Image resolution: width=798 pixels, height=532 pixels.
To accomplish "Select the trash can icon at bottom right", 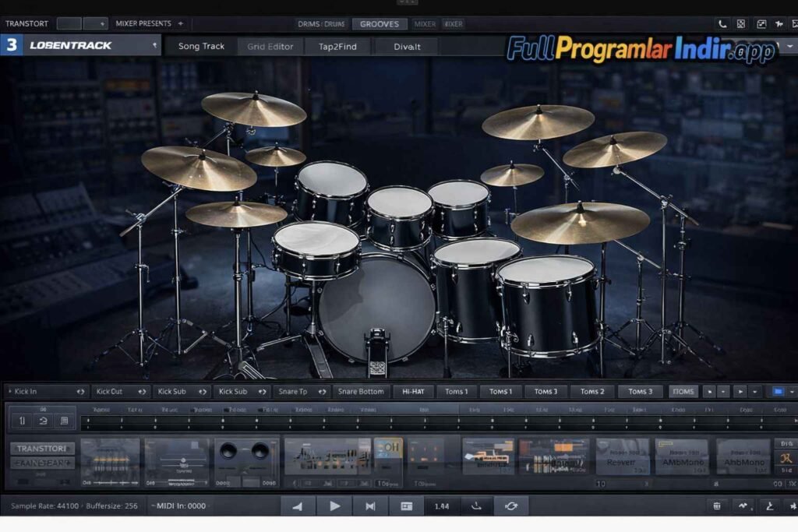I will click(719, 505).
